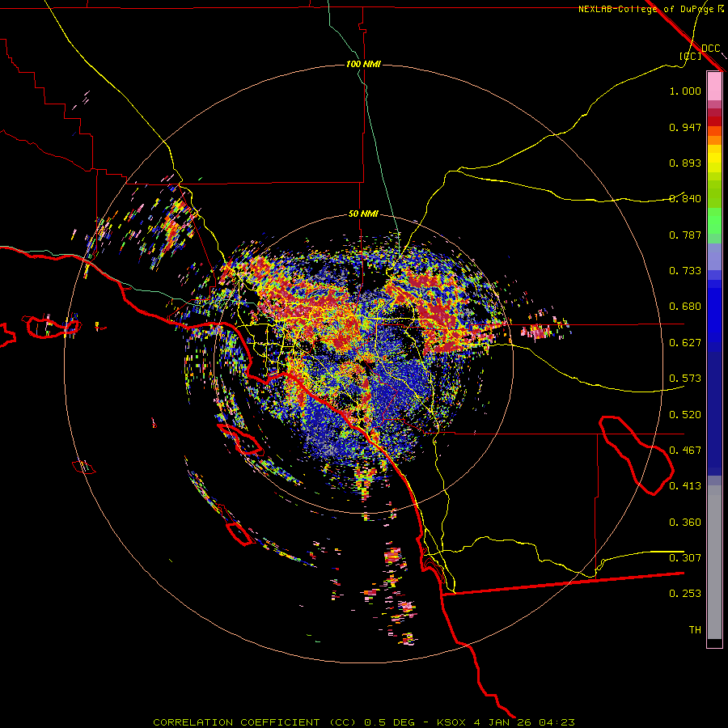Click the 0.573 scale value
The width and height of the screenshot is (728, 728).
tap(685, 379)
